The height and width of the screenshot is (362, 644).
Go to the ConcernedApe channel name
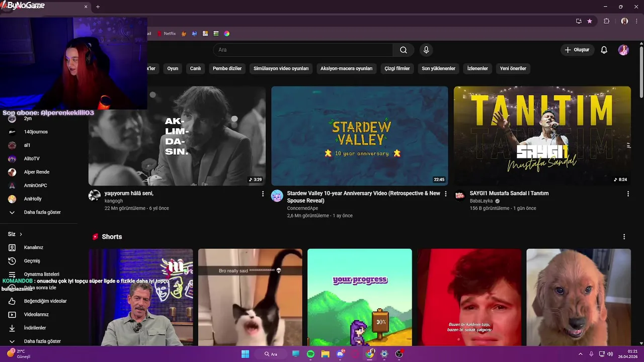coord(302,208)
